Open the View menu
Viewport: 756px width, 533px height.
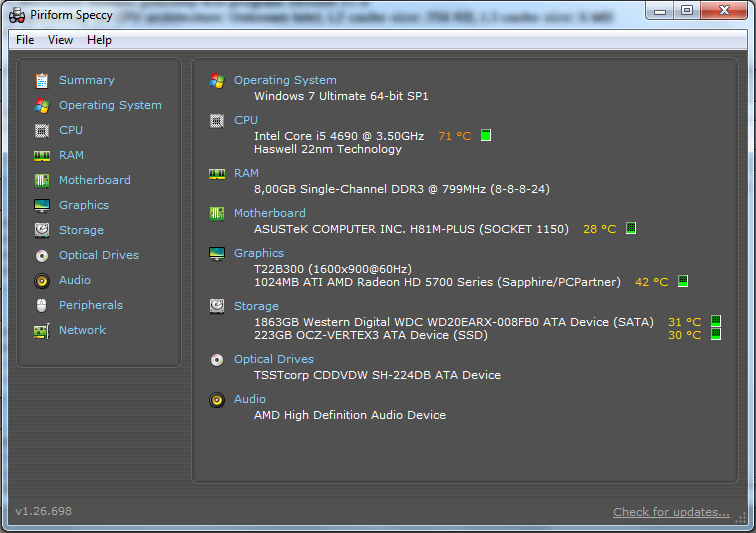pos(60,40)
